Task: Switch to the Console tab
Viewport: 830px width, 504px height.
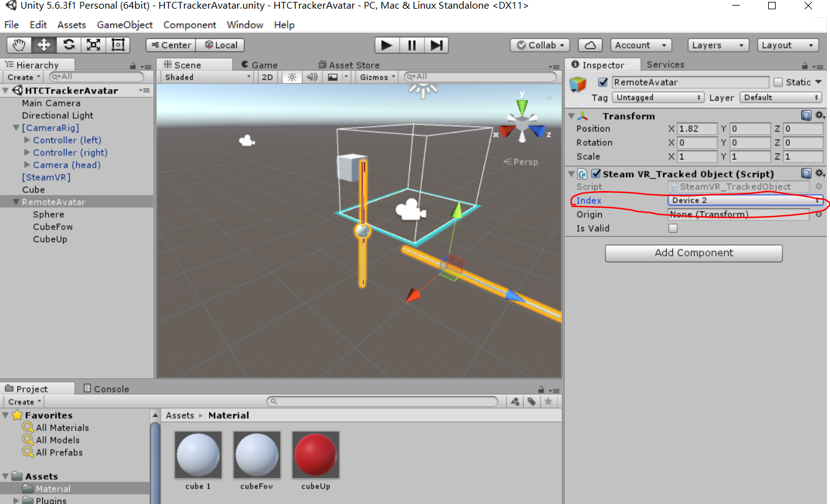Action: click(x=106, y=389)
